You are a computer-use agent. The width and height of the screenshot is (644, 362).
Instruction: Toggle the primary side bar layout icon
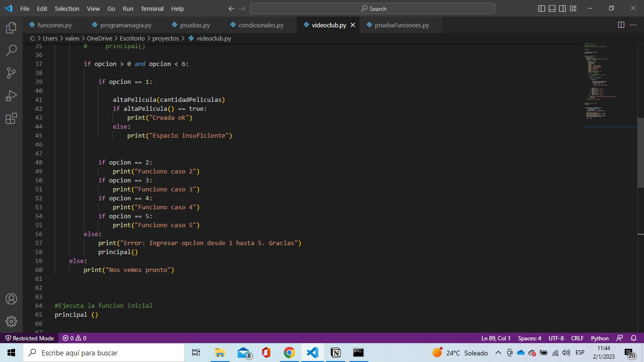point(541,8)
